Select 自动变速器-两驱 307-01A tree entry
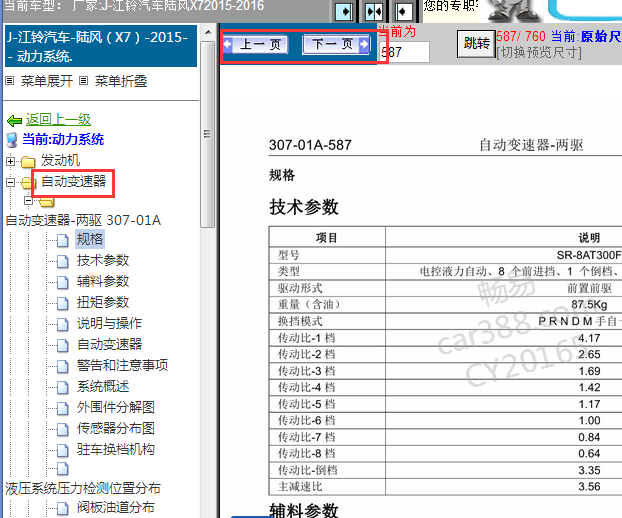622x518 pixels. (83, 220)
